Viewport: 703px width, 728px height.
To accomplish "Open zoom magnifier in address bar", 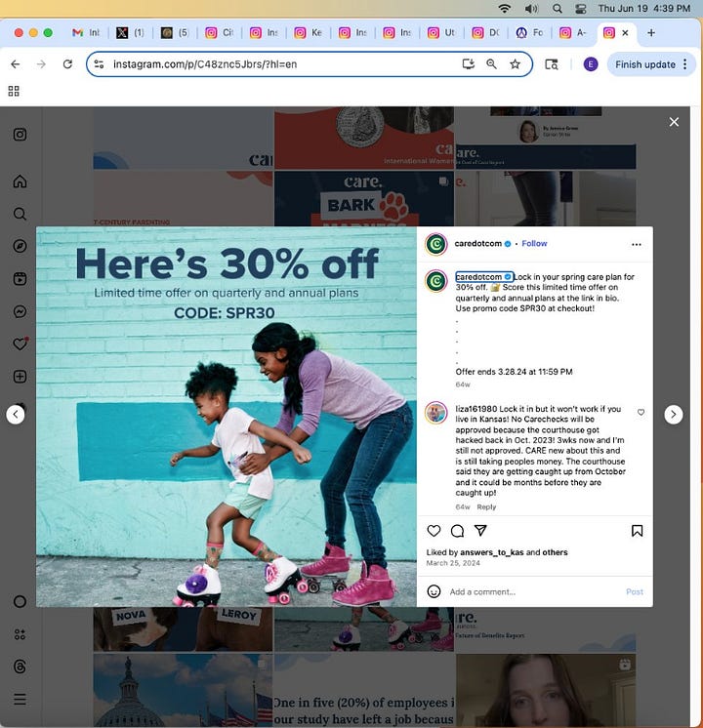I will click(491, 64).
